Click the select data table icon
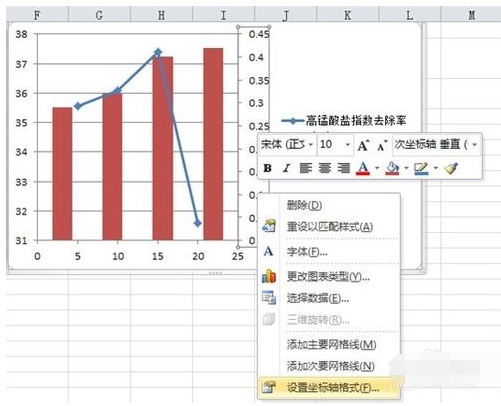501x406 pixels. click(269, 298)
